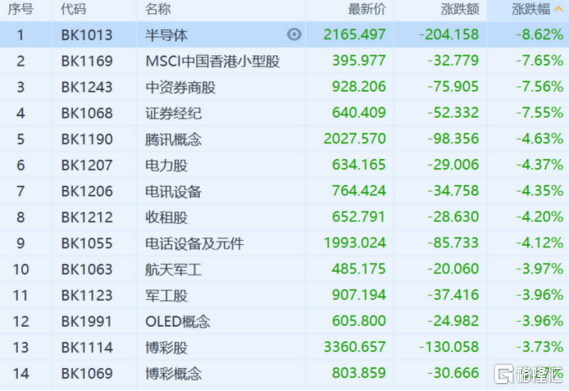Click code BK1068
This screenshot has height=391, width=569.
87,113
